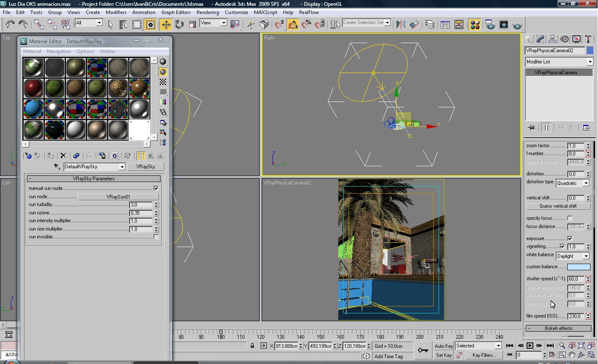
Task: Toggle the exposure checkbox
Action: pyautogui.click(x=570, y=238)
